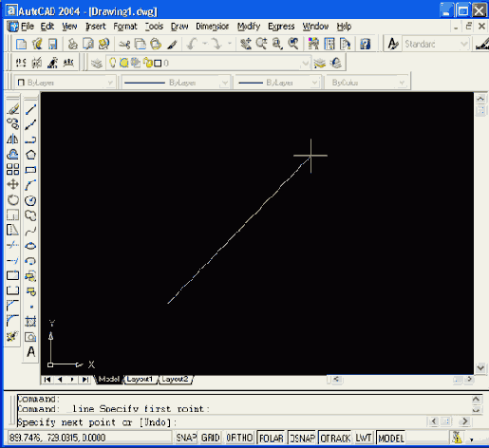Image resolution: width=489 pixels, height=448 pixels.
Task: Select the Construction Line tool
Action: 30,124
